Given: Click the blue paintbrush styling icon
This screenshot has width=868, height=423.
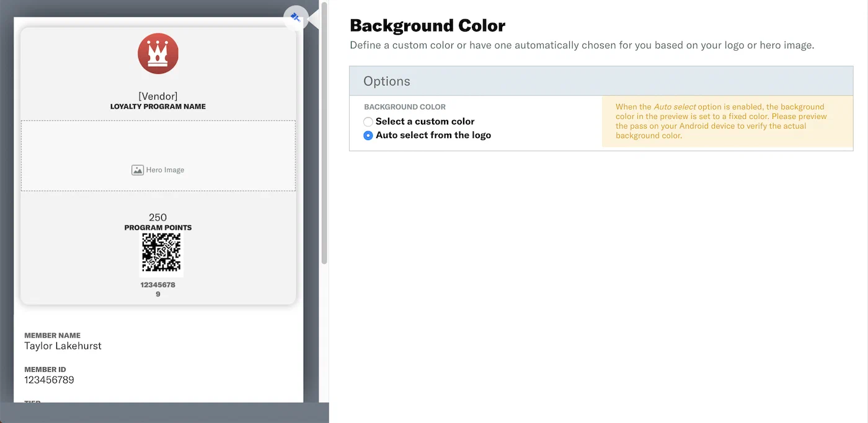Looking at the screenshot, I should pyautogui.click(x=296, y=17).
